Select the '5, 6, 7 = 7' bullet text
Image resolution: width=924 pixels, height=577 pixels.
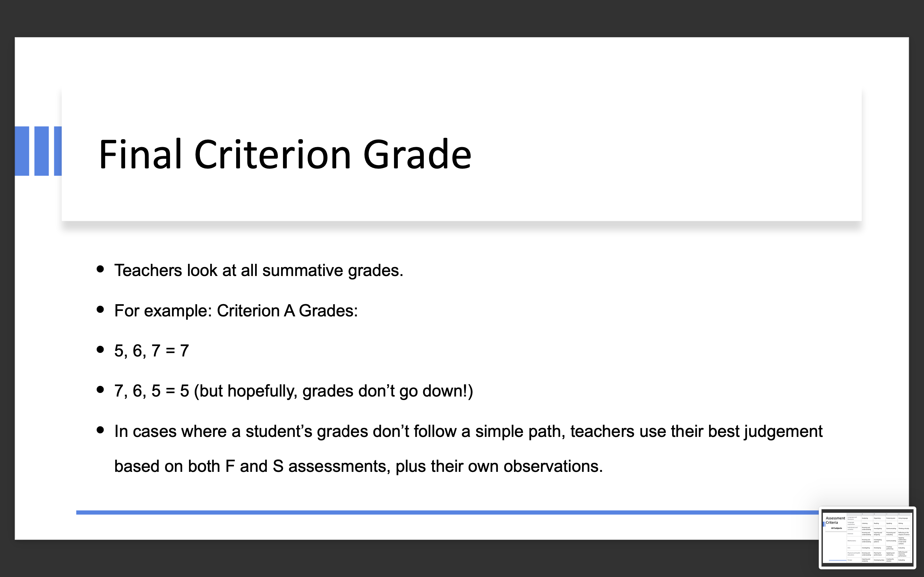pyautogui.click(x=151, y=351)
